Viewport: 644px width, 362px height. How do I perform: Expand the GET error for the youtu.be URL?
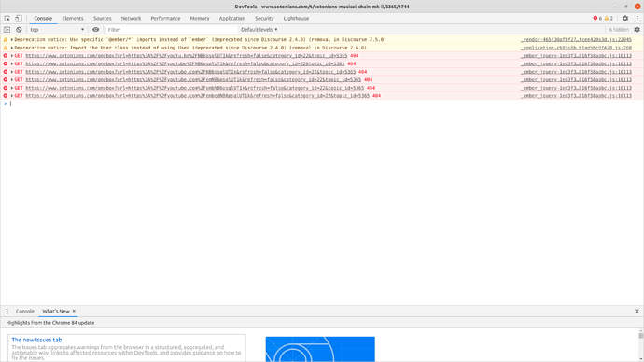point(12,56)
